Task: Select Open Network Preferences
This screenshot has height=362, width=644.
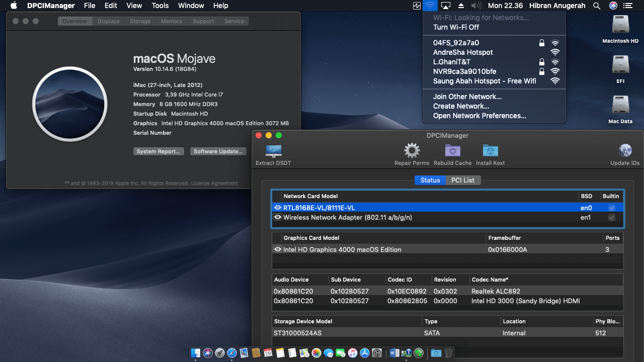Action: (494, 116)
